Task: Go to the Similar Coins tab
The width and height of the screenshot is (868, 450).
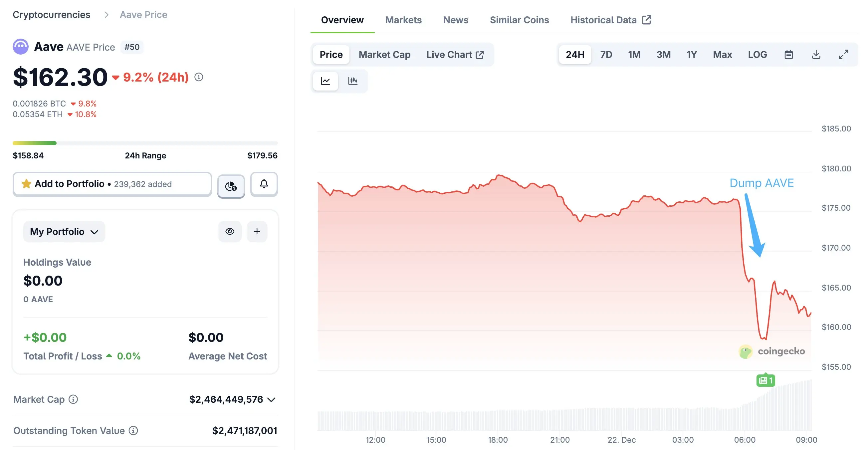Action: coord(519,20)
